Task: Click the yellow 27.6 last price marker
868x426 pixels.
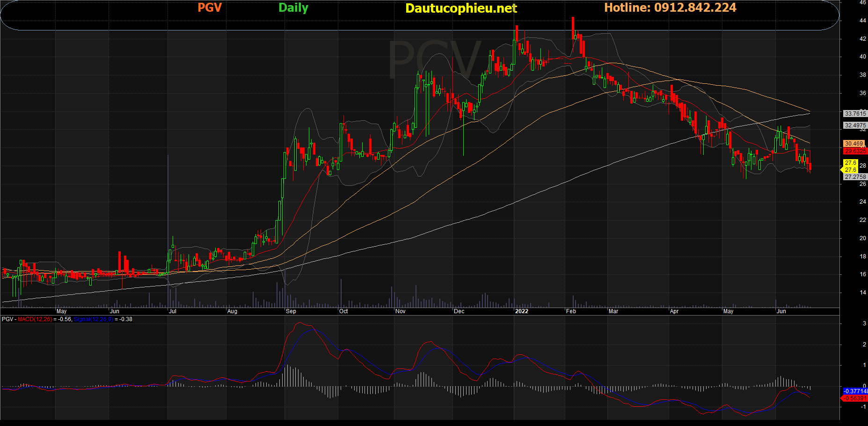Action: [x=850, y=166]
